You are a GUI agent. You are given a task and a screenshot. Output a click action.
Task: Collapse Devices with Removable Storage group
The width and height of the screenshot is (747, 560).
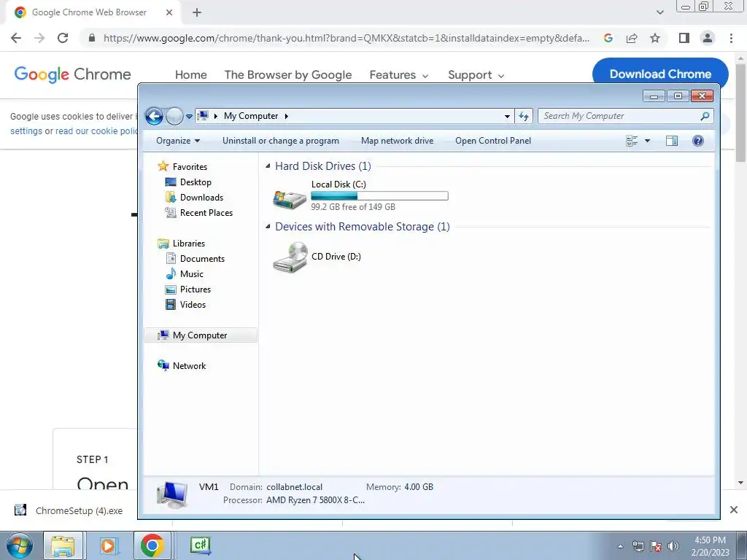coord(268,227)
